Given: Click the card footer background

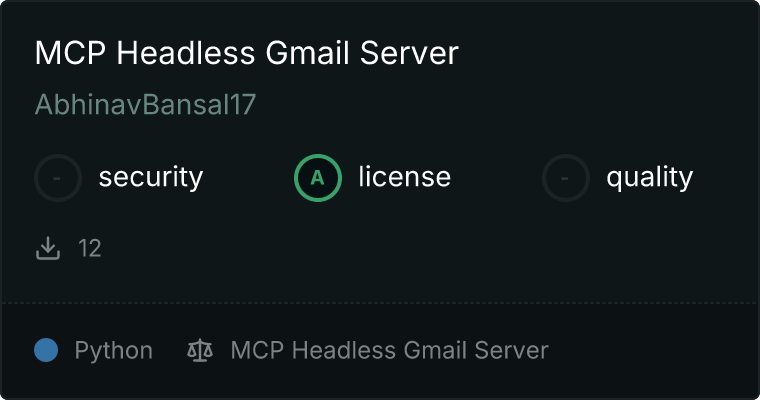Looking at the screenshot, I should 654,351.
